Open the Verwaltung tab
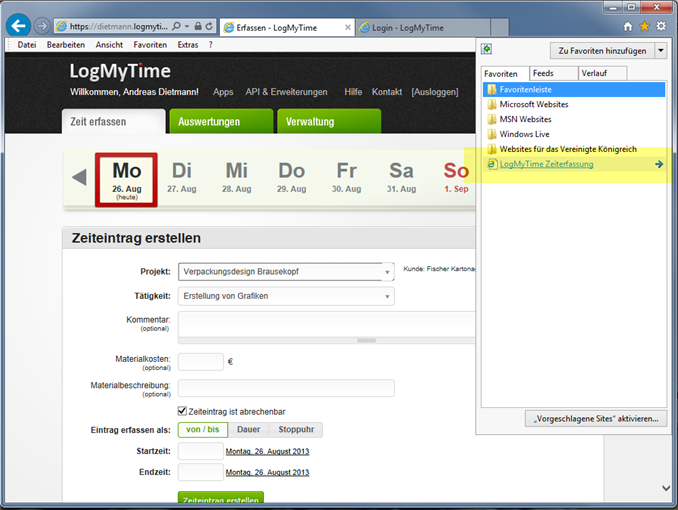Screen dimensions: 678x510 329,122
